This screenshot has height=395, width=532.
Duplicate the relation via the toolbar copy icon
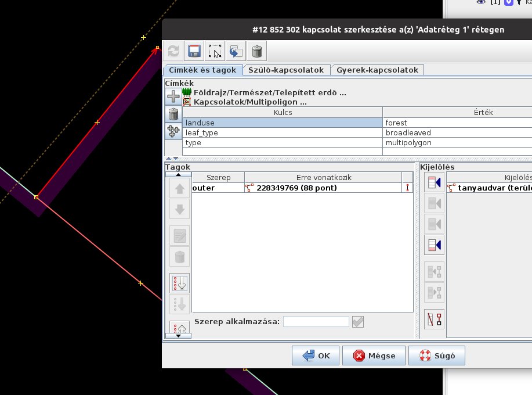236,51
